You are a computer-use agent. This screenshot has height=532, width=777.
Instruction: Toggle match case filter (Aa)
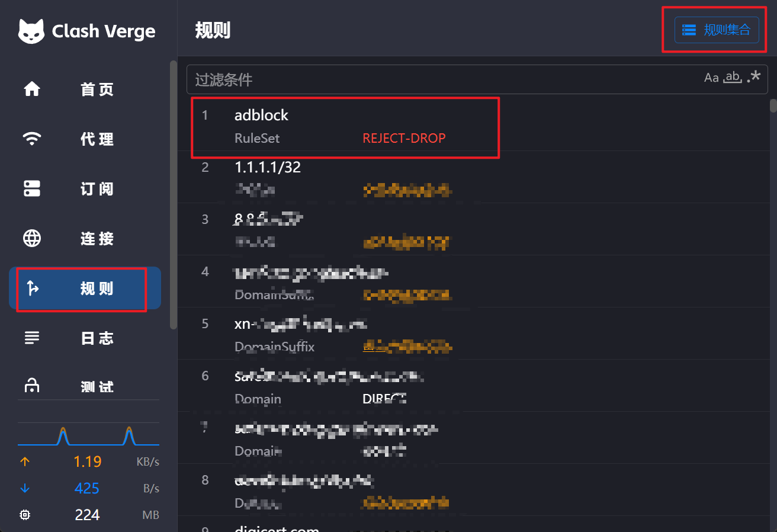[711, 78]
